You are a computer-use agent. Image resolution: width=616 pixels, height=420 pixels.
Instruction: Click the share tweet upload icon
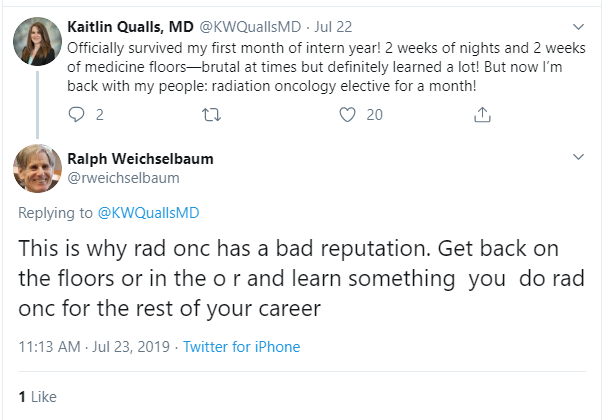coord(483,115)
